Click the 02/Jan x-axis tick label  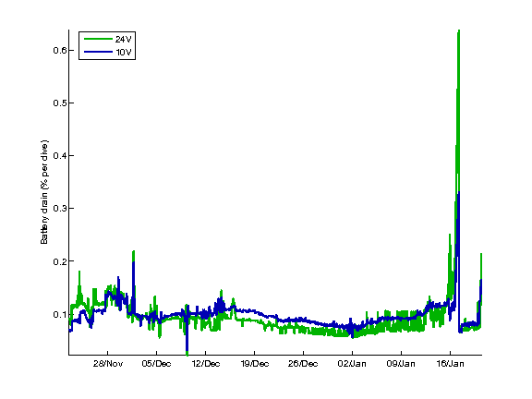pos(352,364)
